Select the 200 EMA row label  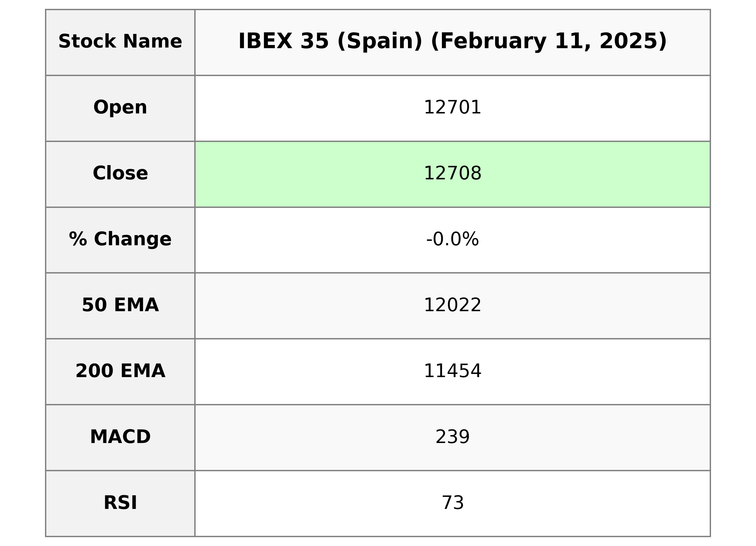point(120,371)
